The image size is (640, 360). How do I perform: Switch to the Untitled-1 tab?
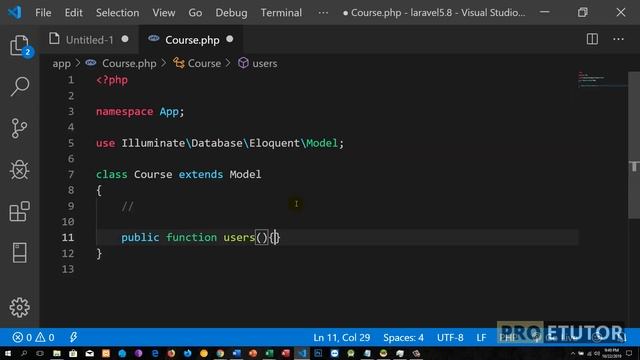click(89, 40)
